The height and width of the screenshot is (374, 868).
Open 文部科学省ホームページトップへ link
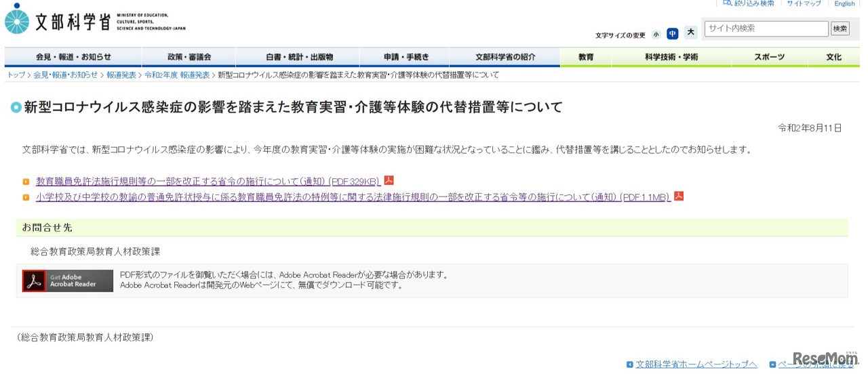[696, 365]
